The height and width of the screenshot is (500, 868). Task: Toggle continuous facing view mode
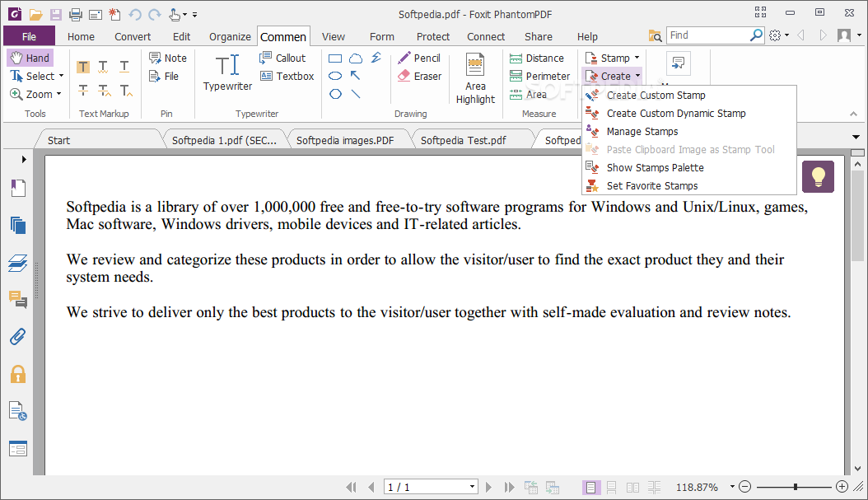[655, 488]
